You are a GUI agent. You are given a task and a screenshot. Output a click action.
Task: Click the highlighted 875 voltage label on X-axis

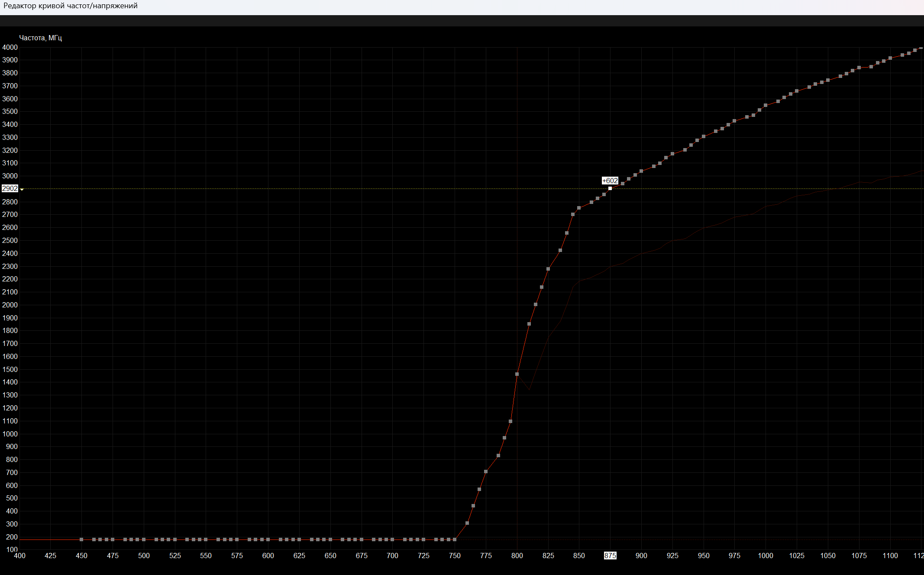(610, 556)
